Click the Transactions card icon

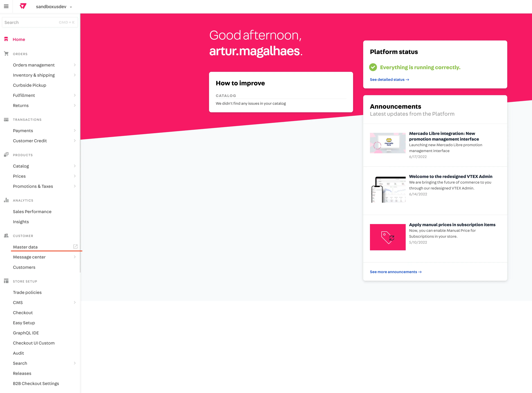coord(6,119)
